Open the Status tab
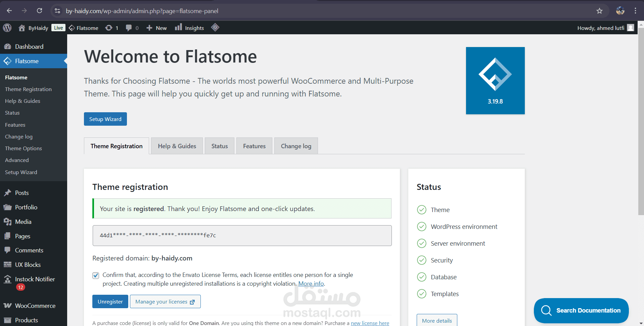 [220, 146]
